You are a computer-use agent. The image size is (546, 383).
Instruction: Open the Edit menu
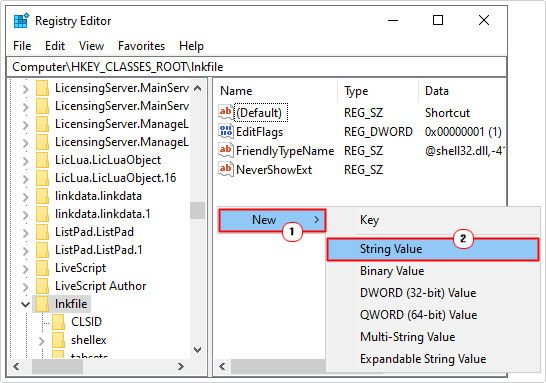[55, 46]
